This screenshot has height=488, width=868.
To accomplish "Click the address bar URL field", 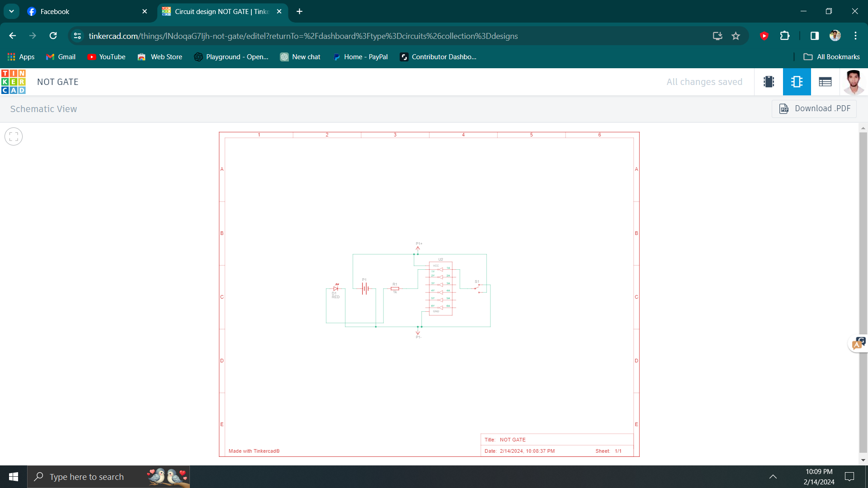I will click(303, 36).
